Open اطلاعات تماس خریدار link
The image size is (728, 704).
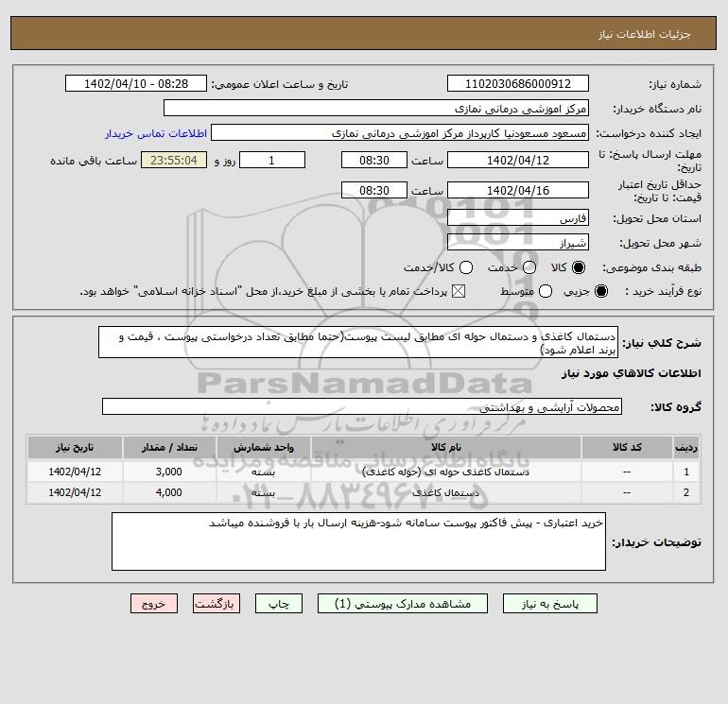click(x=156, y=133)
